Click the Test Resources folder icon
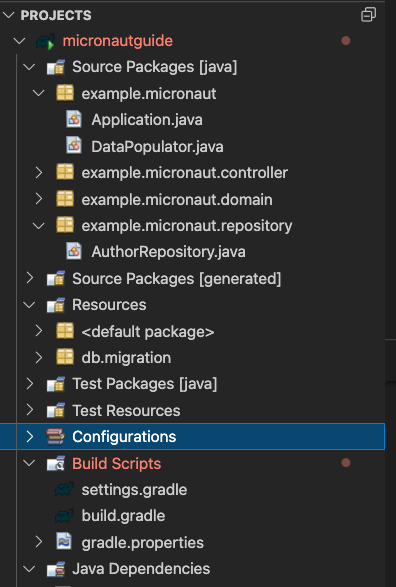The height and width of the screenshot is (587, 396). click(x=55, y=411)
